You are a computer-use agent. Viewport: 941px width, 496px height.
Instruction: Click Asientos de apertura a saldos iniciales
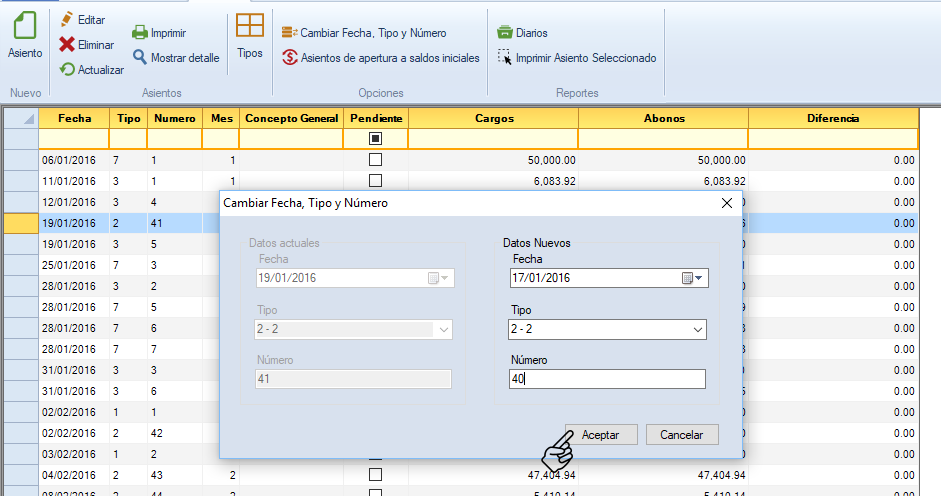(290, 58)
